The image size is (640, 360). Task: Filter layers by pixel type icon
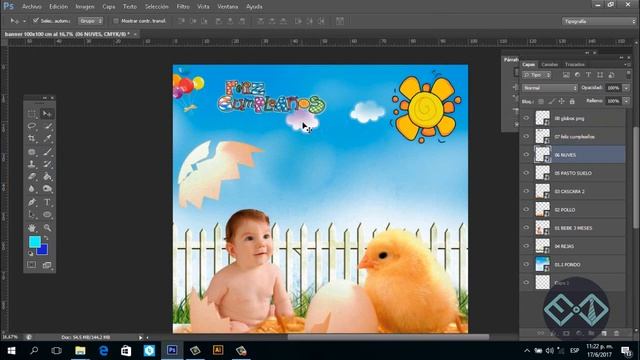[566, 75]
